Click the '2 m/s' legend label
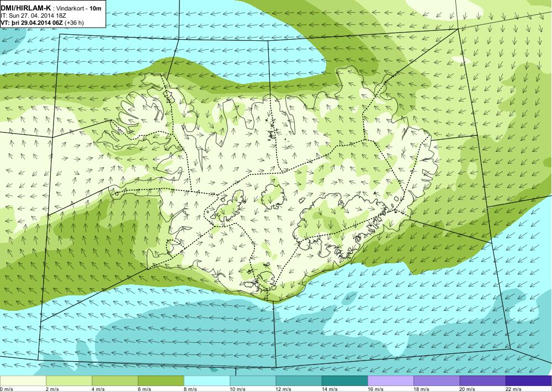The width and height of the screenshot is (552, 392). (52, 389)
